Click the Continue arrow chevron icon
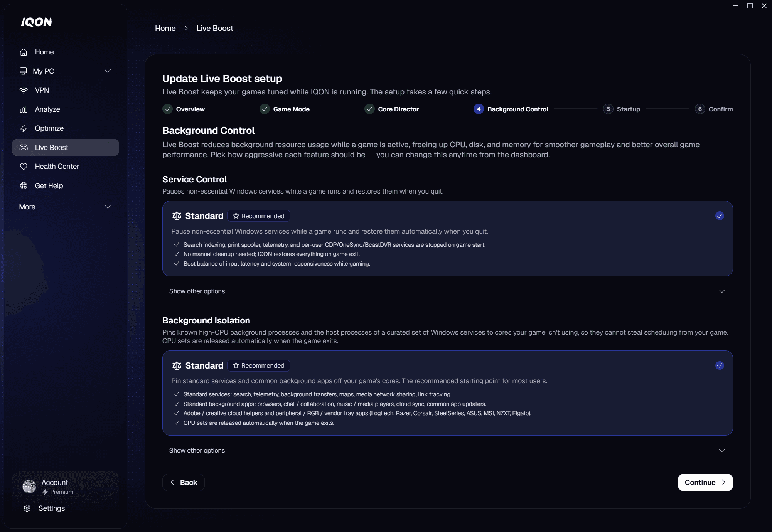The width and height of the screenshot is (772, 532). pyautogui.click(x=723, y=482)
